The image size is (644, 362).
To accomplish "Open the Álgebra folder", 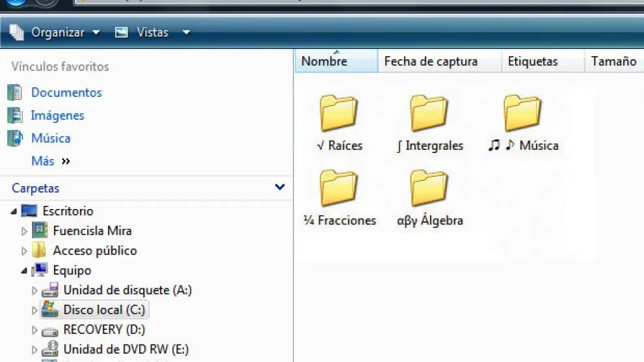I will click(x=429, y=189).
